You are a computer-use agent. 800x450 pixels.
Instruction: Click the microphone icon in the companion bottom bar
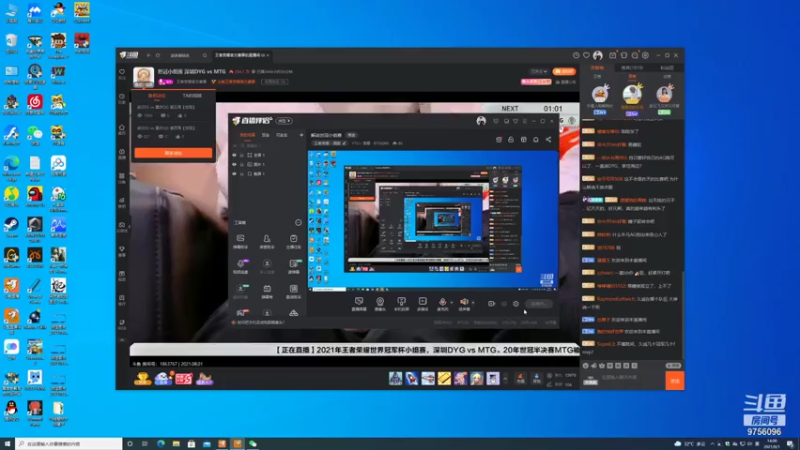pyautogui.click(x=442, y=302)
